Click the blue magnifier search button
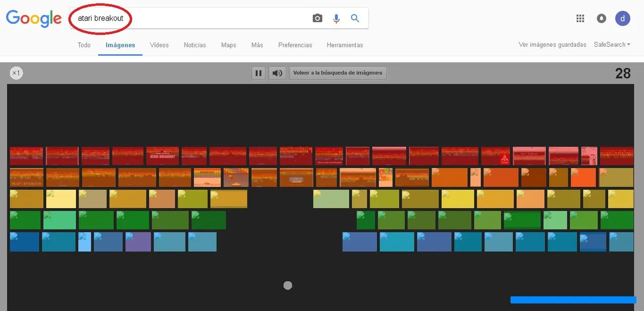The height and width of the screenshot is (311, 644). coord(355,19)
